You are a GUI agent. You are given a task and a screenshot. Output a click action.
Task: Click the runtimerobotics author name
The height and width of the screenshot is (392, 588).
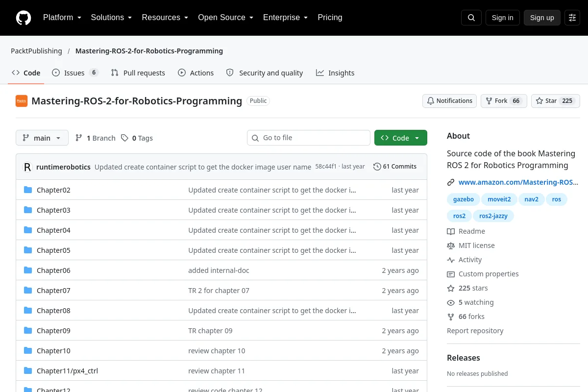pyautogui.click(x=63, y=167)
